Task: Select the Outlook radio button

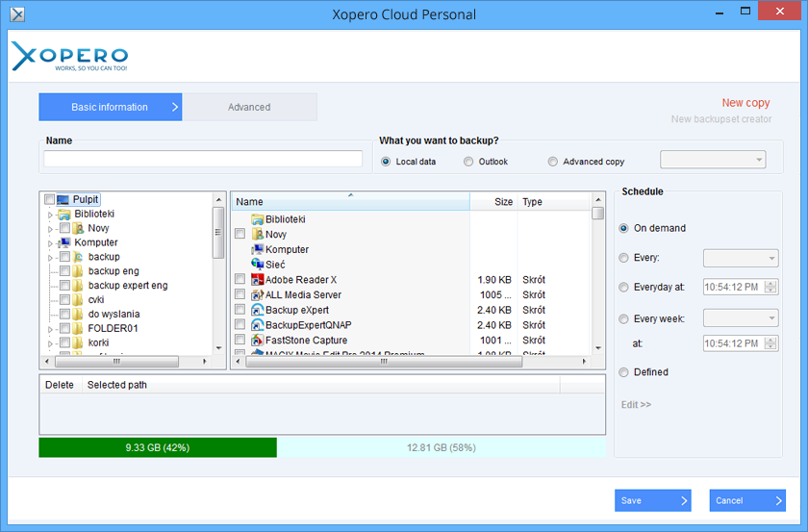Action: pos(467,162)
